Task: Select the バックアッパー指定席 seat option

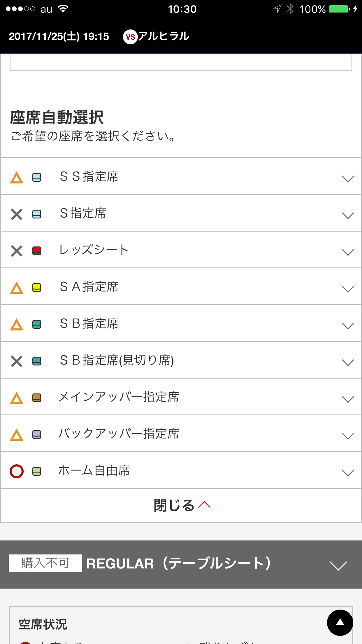Action: pyautogui.click(x=118, y=434)
